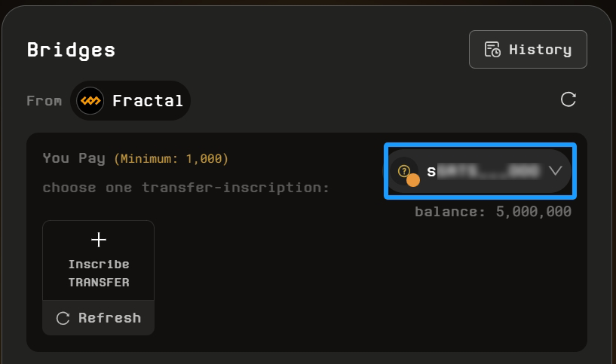The width and height of the screenshot is (616, 364).
Task: Click the circular arrow in Refresh button
Action: (63, 318)
